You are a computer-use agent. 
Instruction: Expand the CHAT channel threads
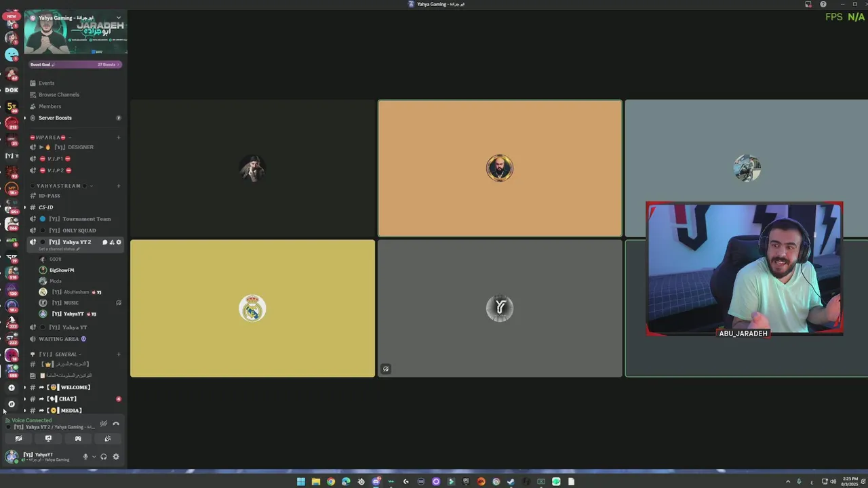coord(25,399)
